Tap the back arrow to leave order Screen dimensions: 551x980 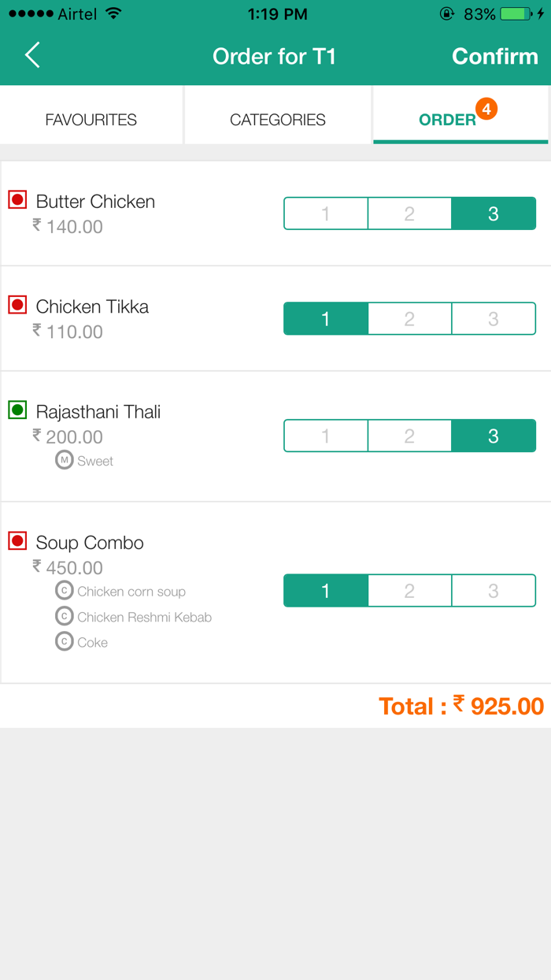(31, 55)
